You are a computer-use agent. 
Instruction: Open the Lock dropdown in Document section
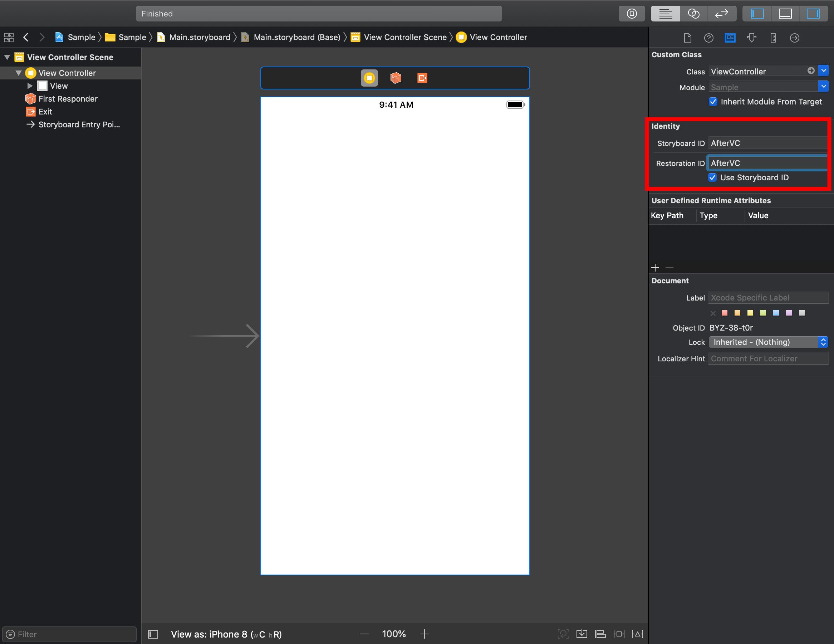tap(769, 342)
